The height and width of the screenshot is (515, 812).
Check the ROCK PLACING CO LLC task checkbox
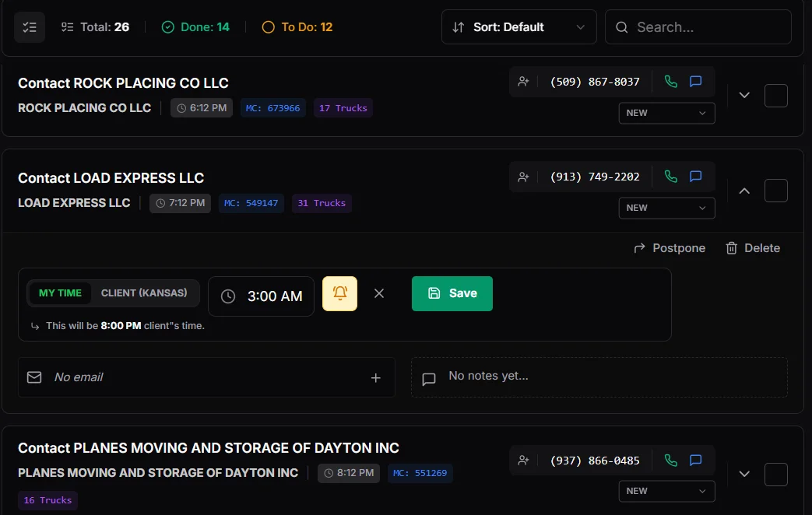pyautogui.click(x=775, y=96)
